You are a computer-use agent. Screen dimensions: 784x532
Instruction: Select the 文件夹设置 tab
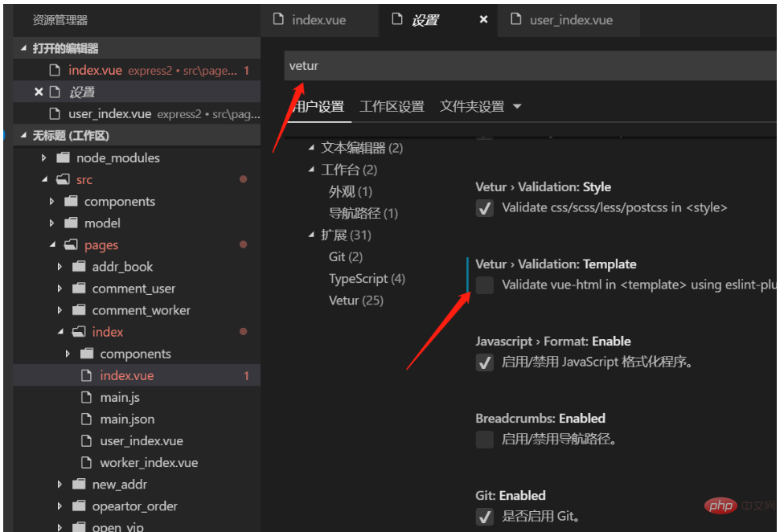pyautogui.click(x=472, y=106)
